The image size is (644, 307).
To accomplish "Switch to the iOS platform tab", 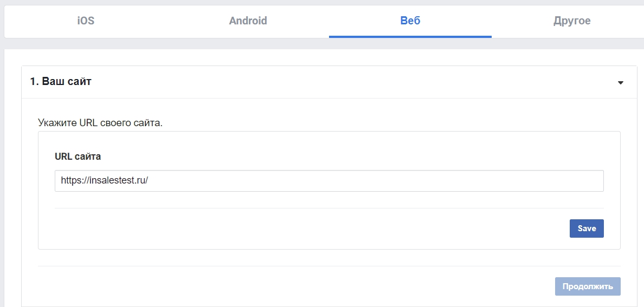I will coord(86,21).
